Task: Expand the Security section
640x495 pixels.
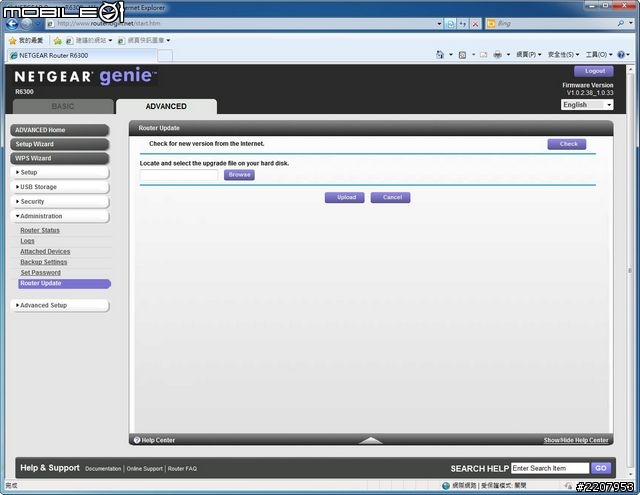Action: (60, 202)
